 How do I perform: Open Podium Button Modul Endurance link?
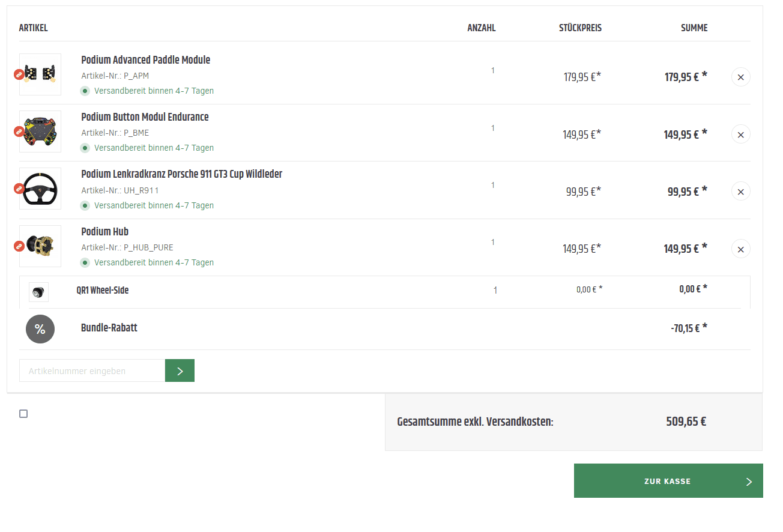click(x=145, y=117)
